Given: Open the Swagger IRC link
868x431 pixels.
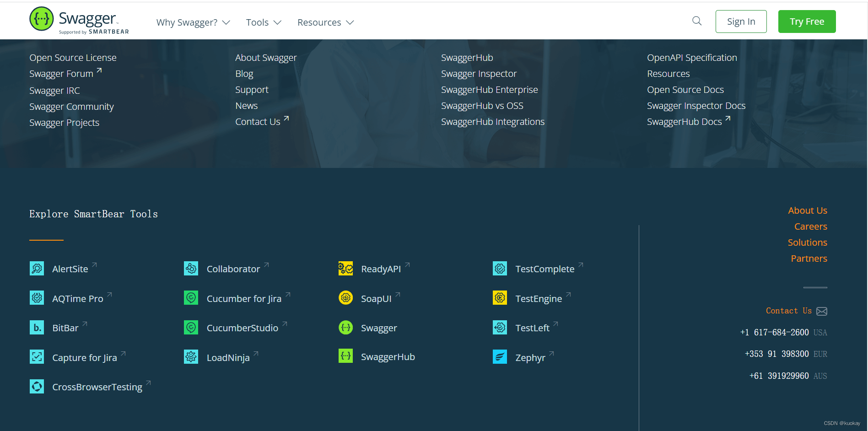Looking at the screenshot, I should click(x=55, y=91).
